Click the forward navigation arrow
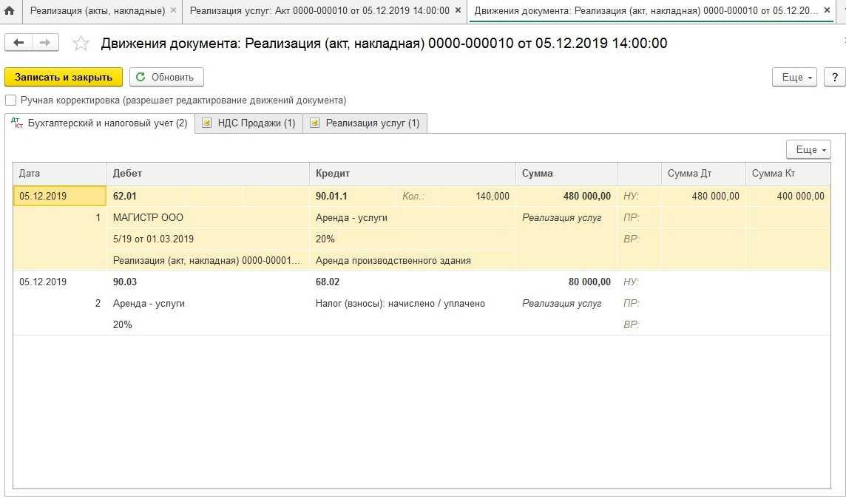This screenshot has height=504, width=846. 44,43
